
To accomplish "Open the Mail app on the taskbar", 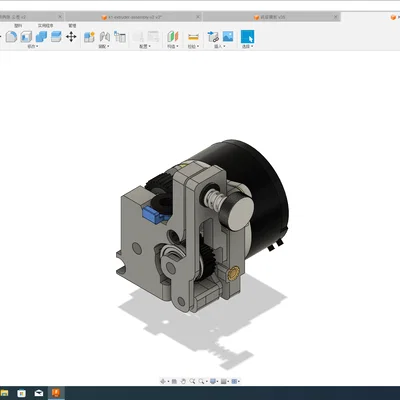I will pyautogui.click(x=39, y=393).
